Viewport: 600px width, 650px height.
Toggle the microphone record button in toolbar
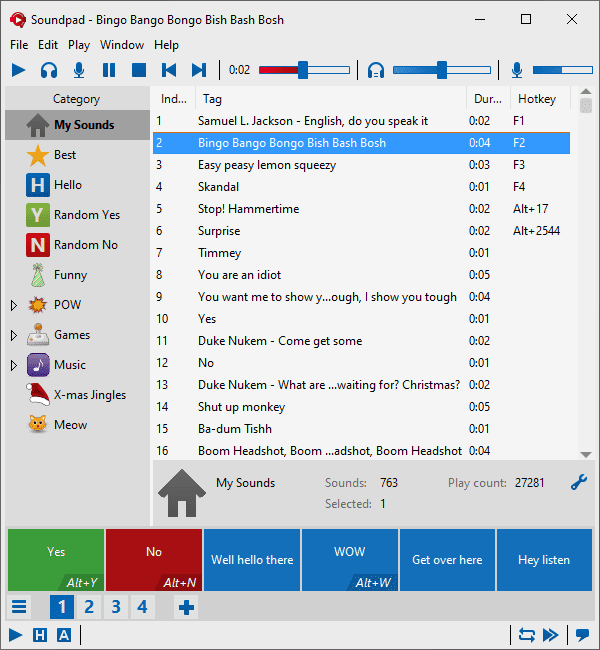coord(78,70)
